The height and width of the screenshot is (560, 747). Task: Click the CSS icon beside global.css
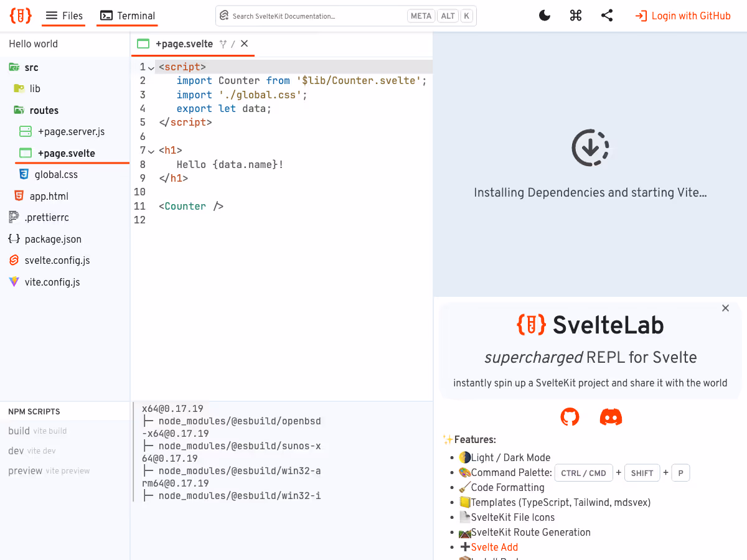(x=24, y=175)
